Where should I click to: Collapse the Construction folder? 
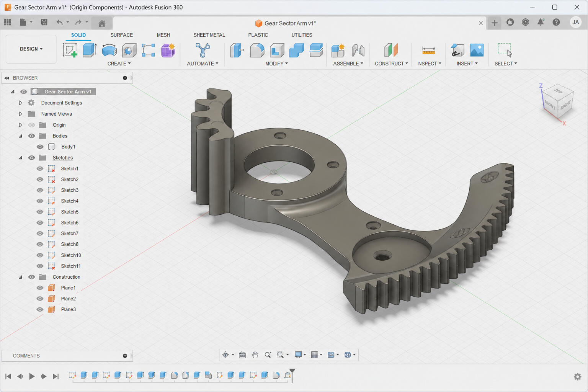click(21, 277)
